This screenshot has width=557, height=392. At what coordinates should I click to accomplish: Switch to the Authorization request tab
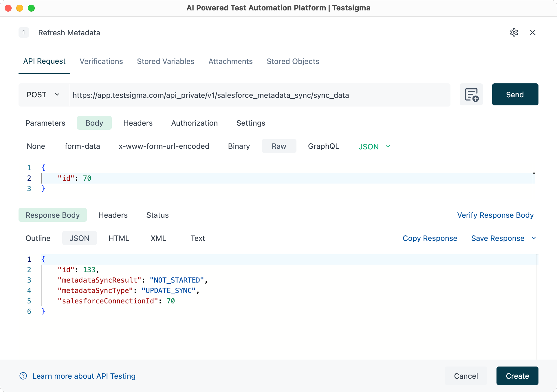[194, 123]
